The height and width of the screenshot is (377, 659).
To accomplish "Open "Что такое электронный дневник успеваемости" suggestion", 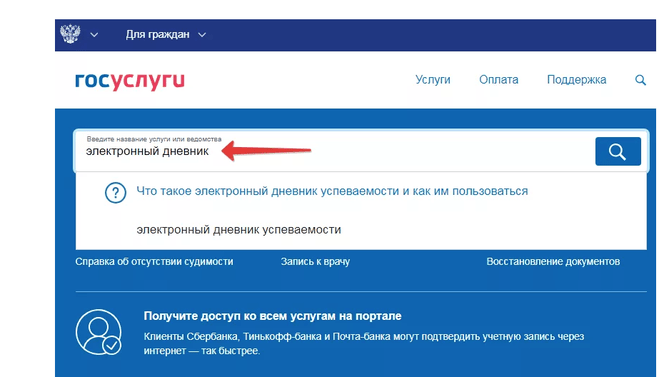I will coord(332,191).
